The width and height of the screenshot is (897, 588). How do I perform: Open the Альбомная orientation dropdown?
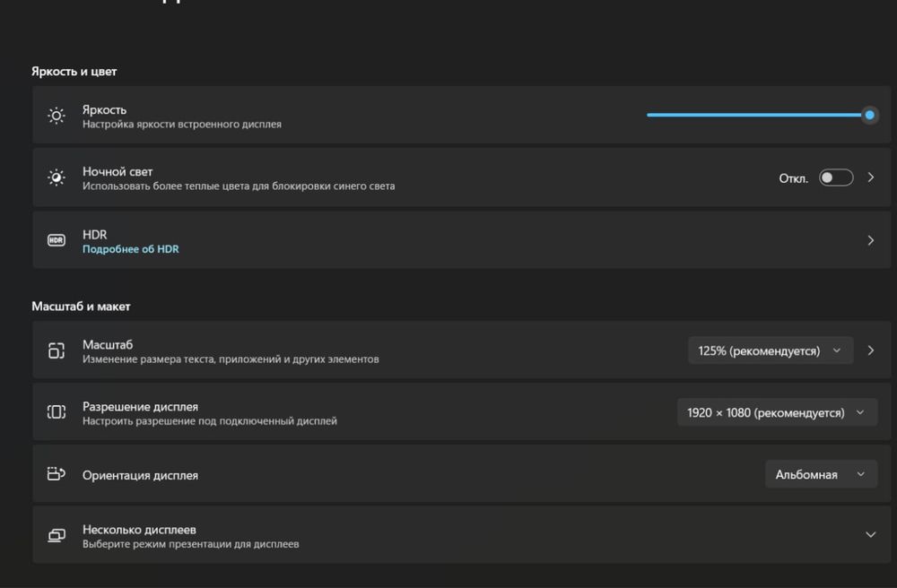(821, 473)
